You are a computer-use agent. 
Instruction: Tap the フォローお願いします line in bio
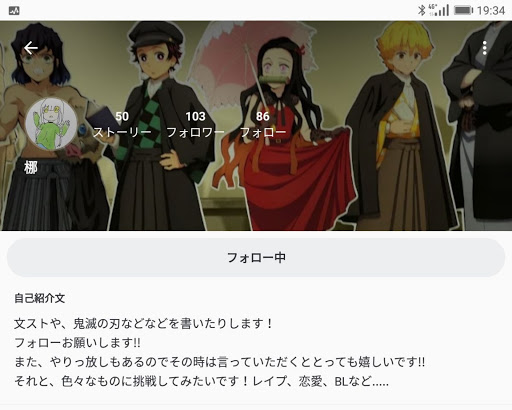pos(77,342)
